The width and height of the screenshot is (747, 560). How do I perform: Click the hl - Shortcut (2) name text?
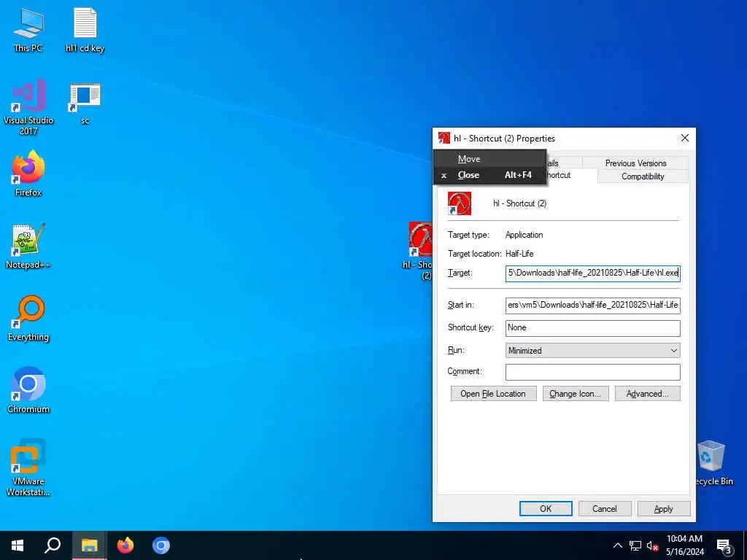click(x=519, y=203)
